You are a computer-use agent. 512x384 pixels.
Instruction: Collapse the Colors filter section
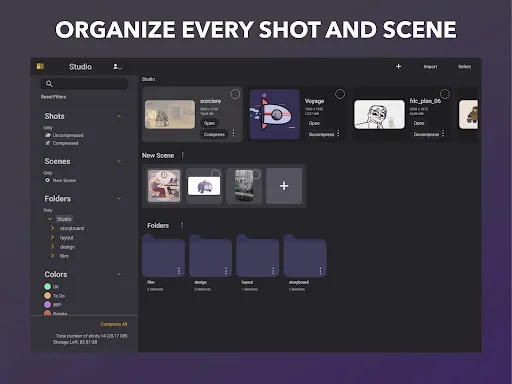point(119,274)
